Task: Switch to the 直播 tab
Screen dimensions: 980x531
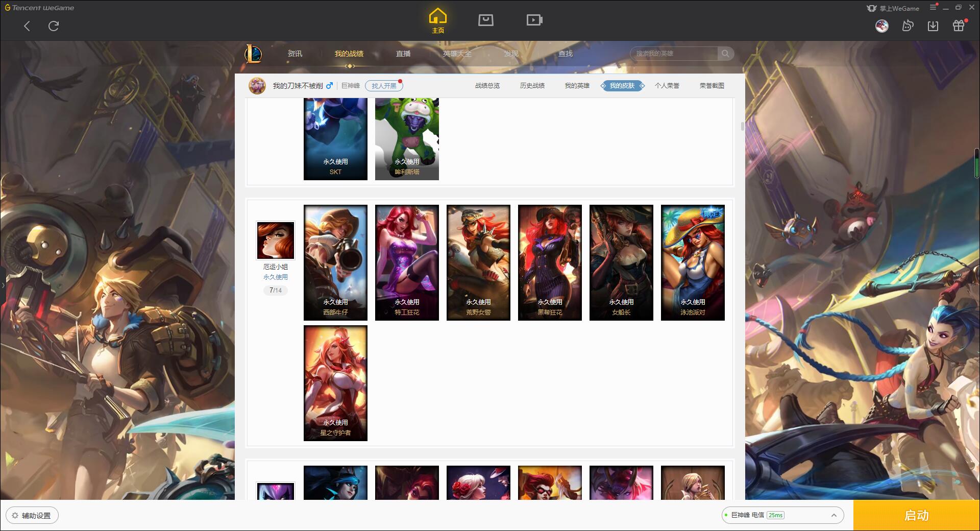Action: coord(403,54)
